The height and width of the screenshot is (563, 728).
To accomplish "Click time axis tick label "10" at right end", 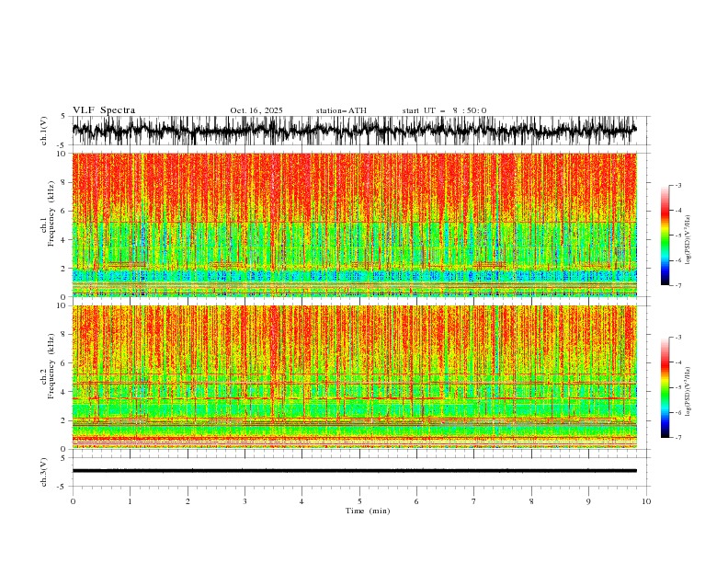I will (x=646, y=501).
